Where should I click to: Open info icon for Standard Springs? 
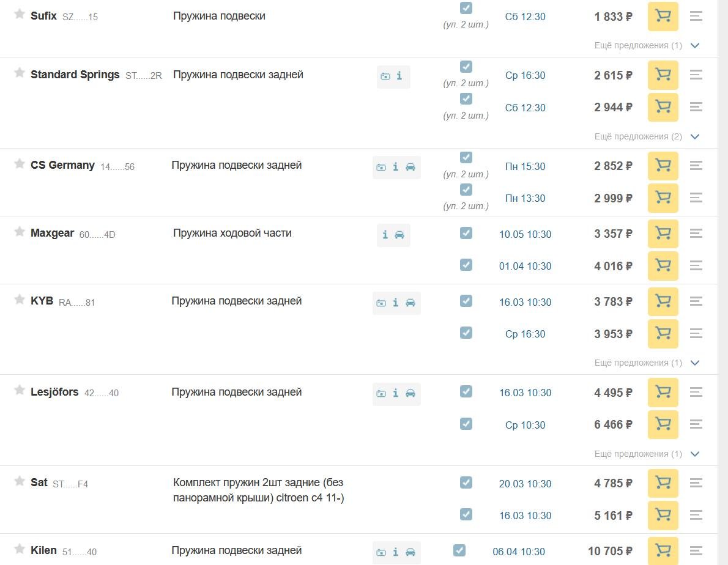pyautogui.click(x=399, y=76)
